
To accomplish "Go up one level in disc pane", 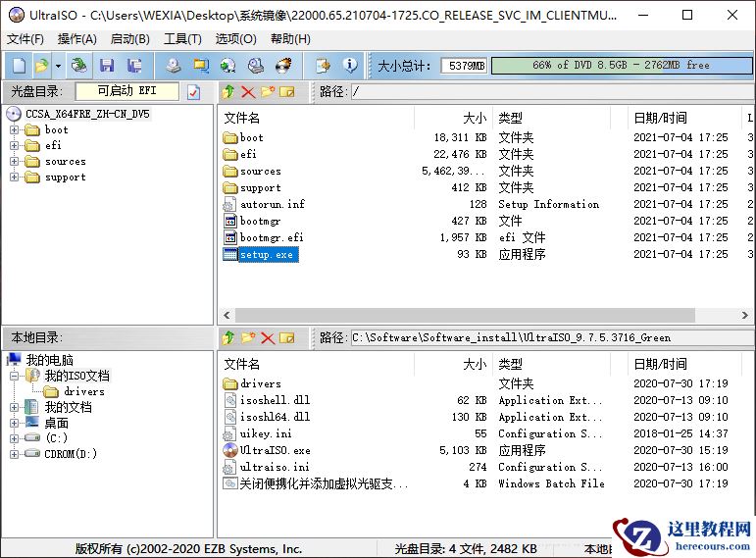I will point(228,91).
